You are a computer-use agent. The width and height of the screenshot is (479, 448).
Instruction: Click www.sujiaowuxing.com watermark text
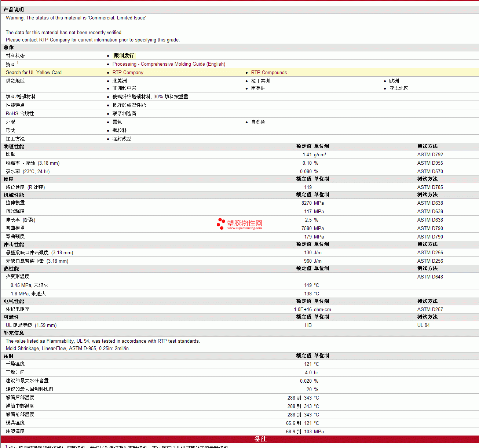245,228
